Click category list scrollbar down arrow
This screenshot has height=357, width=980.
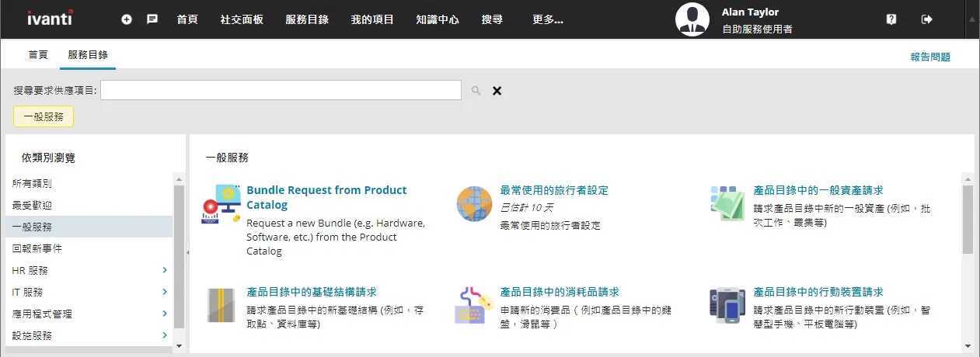point(179,345)
